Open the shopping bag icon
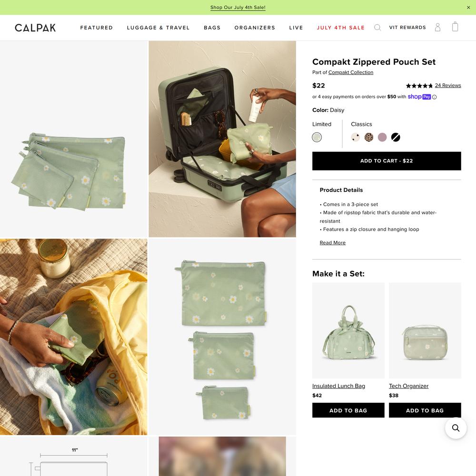This screenshot has width=476, height=476. pos(455,27)
